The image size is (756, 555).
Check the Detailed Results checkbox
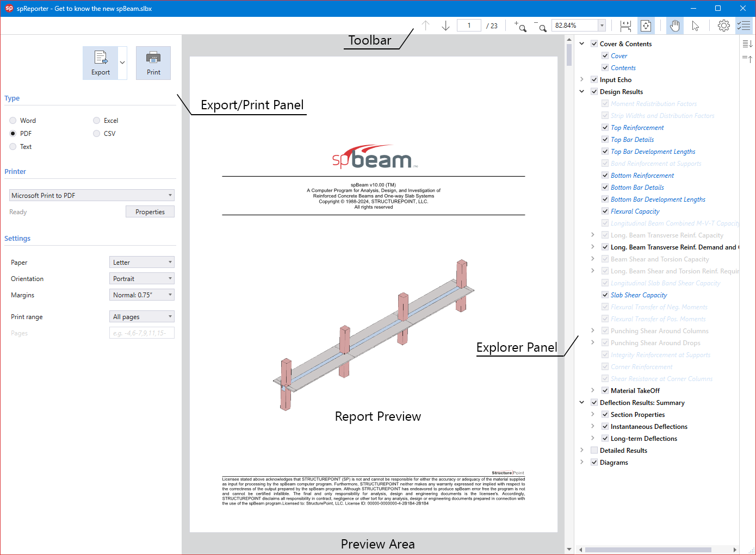tap(594, 451)
